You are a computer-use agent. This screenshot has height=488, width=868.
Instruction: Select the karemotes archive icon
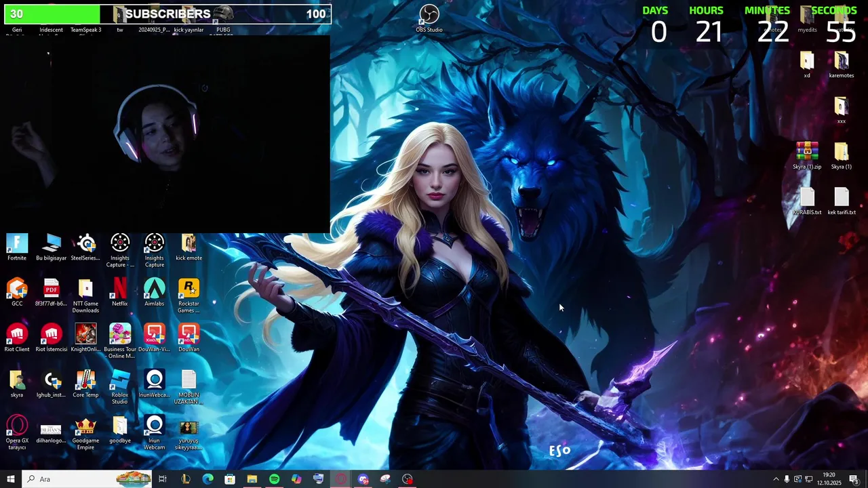841,65
